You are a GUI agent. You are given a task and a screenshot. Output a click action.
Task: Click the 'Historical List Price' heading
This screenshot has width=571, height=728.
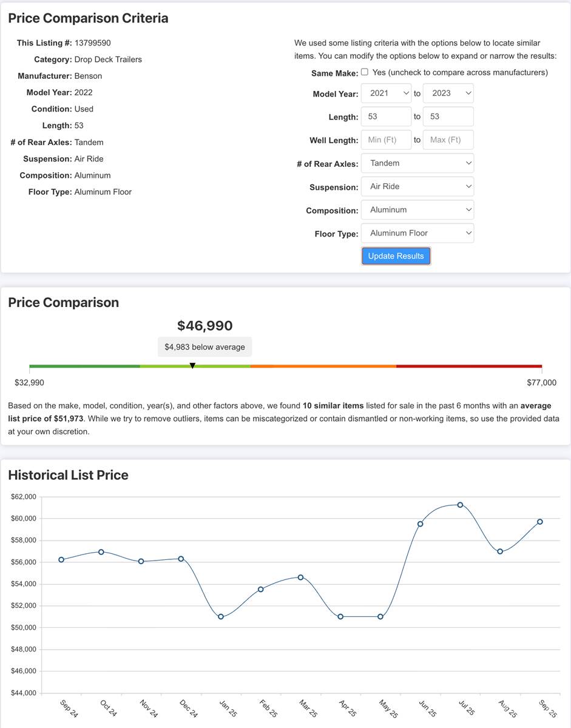click(x=69, y=475)
